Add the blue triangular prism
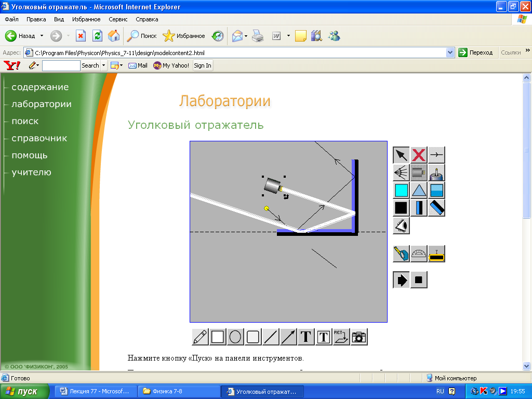 click(419, 191)
